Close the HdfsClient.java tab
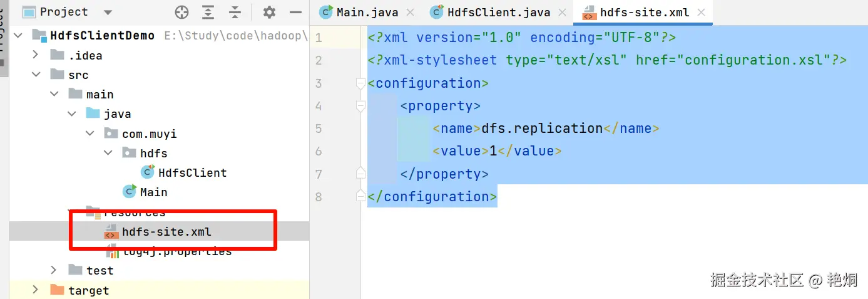This screenshot has height=299, width=868. click(562, 12)
